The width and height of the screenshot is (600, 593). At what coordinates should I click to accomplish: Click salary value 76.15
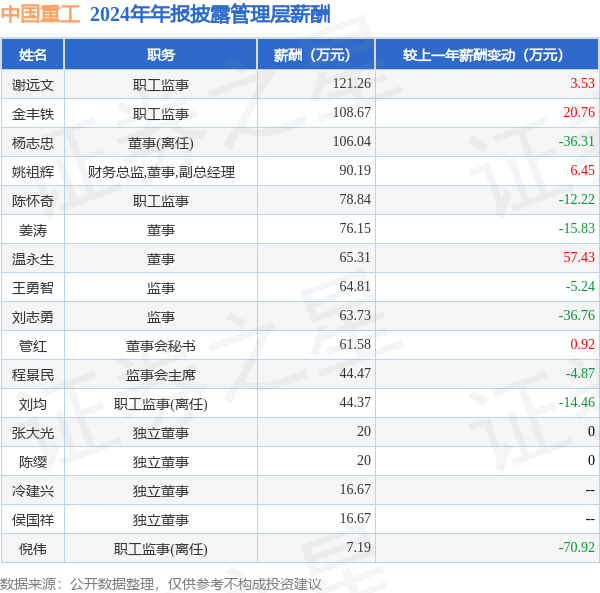(x=355, y=228)
